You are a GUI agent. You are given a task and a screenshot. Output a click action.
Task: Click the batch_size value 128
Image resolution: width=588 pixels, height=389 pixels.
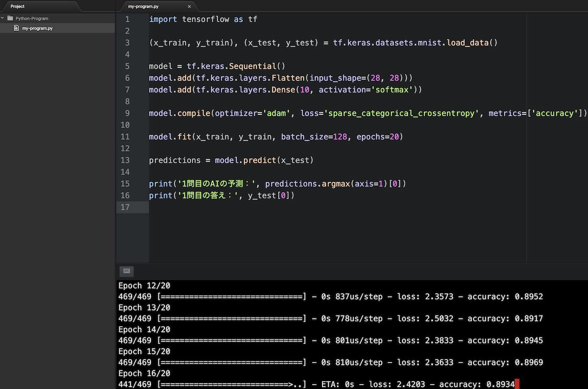340,137
